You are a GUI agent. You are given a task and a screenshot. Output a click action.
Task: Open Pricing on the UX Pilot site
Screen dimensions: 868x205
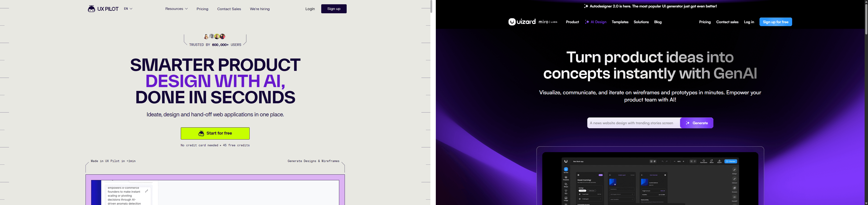pyautogui.click(x=203, y=9)
